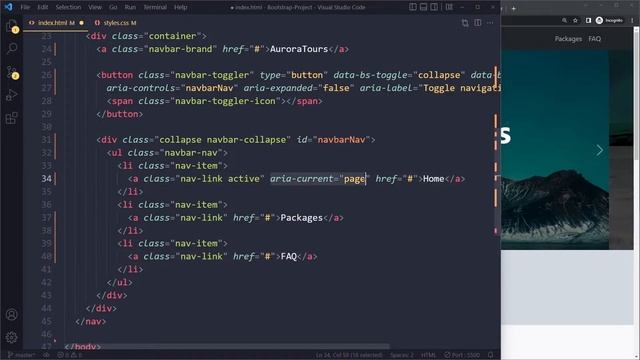Split the editor to the right

[x=478, y=23]
